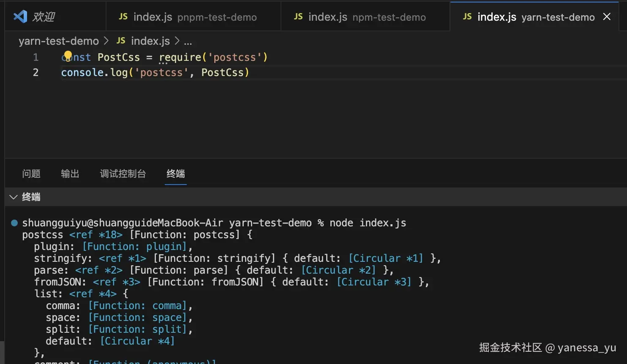Viewport: 627px width, 364px height.
Task: Click console.log on line 2
Action: (95, 72)
